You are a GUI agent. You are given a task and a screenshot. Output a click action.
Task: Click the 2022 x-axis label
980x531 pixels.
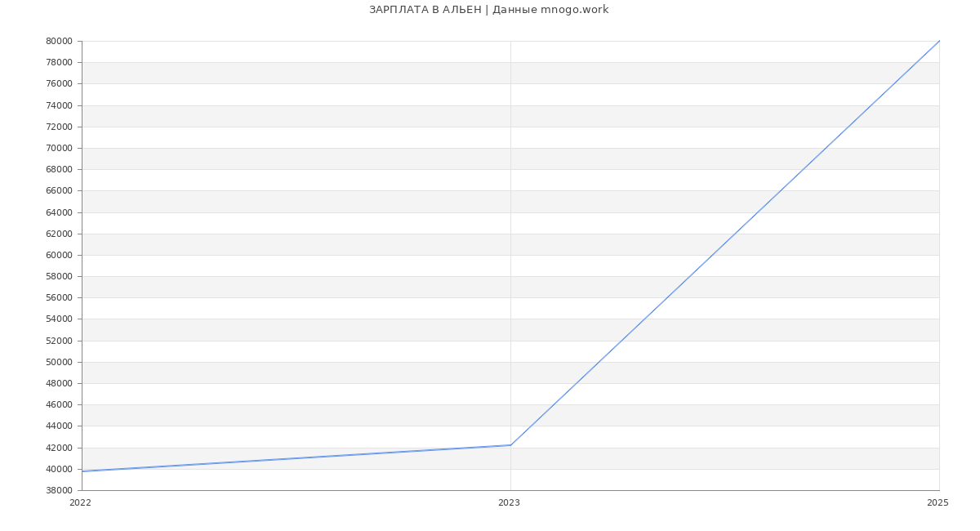[x=80, y=502]
